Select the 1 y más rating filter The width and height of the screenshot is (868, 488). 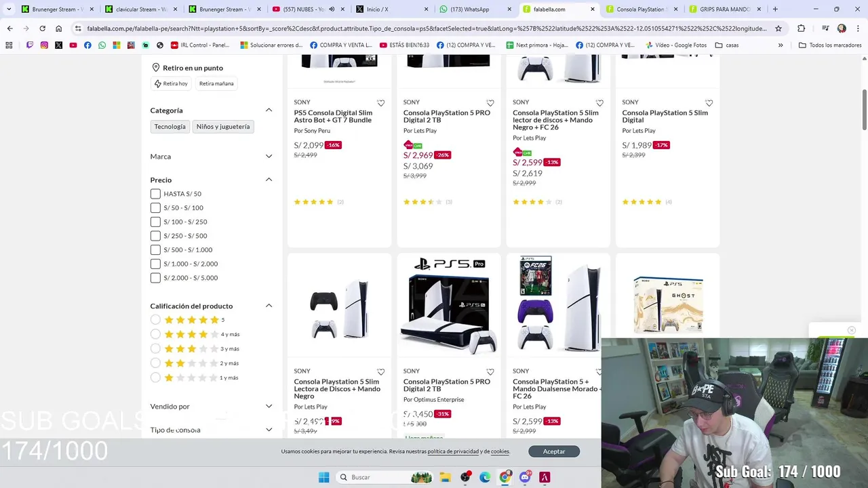[x=155, y=378]
